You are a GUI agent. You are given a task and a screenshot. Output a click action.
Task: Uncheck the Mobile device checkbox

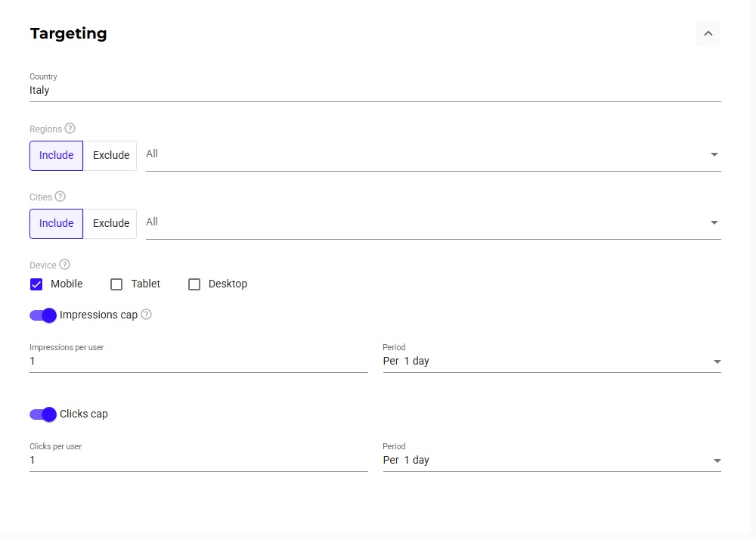click(x=36, y=284)
